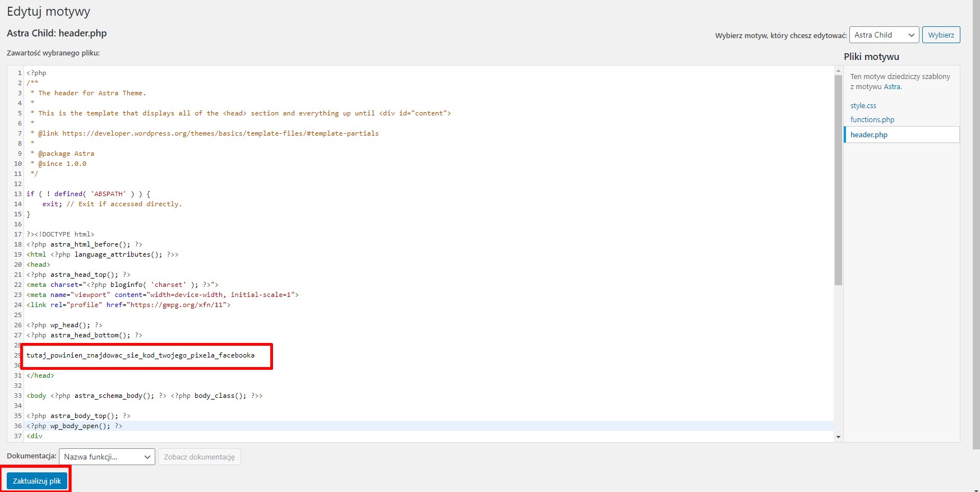Click the </head> closing tag line
The height and width of the screenshot is (492, 980).
click(x=40, y=375)
